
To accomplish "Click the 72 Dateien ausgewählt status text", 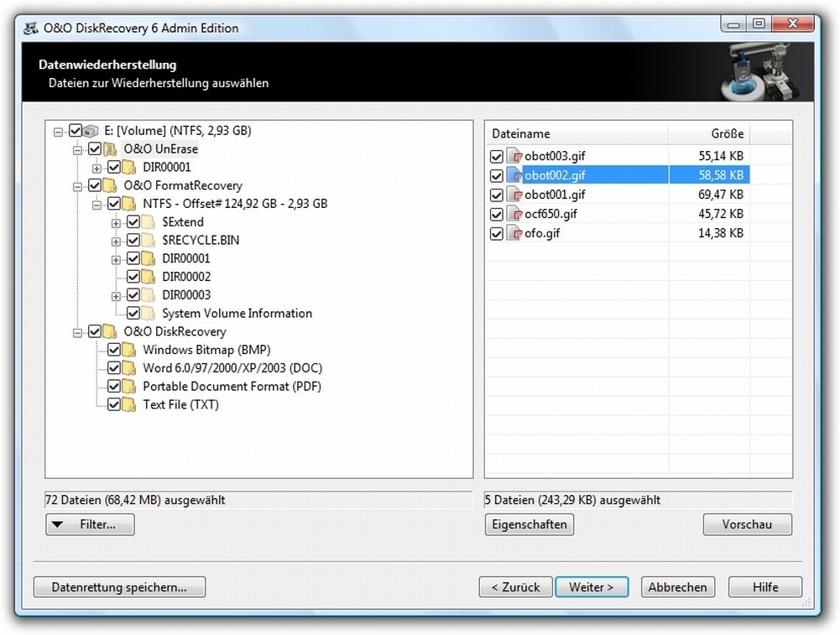I will tap(135, 500).
